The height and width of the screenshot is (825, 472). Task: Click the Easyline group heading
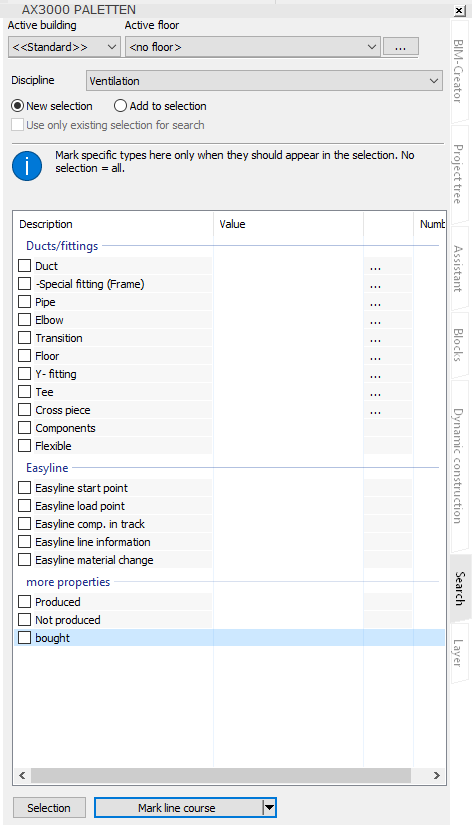coord(47,468)
